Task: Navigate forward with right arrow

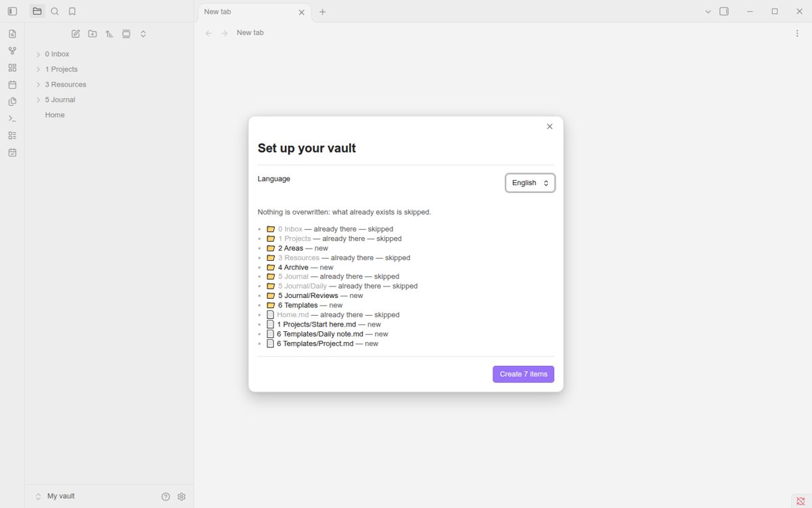Action: click(225, 33)
